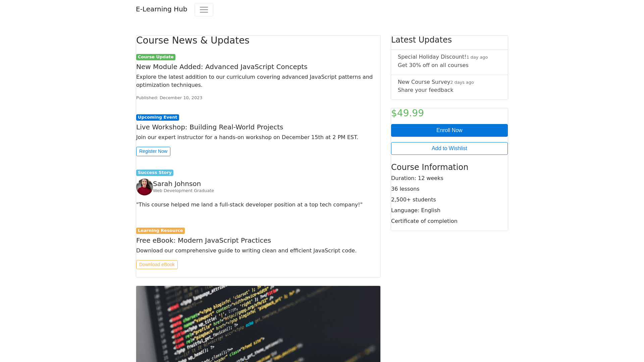Click the Register Now button

pyautogui.click(x=153, y=152)
